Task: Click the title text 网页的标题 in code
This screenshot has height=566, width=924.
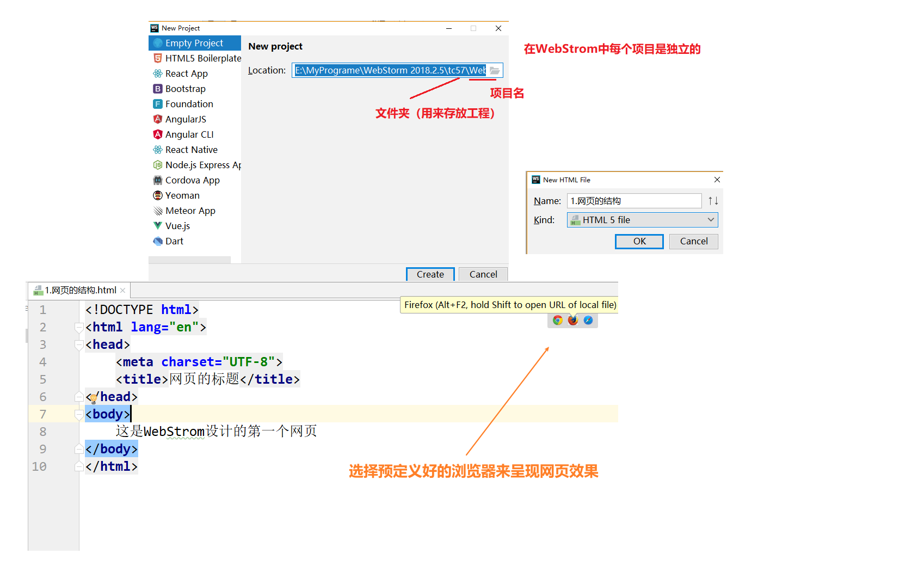Action: (x=204, y=379)
